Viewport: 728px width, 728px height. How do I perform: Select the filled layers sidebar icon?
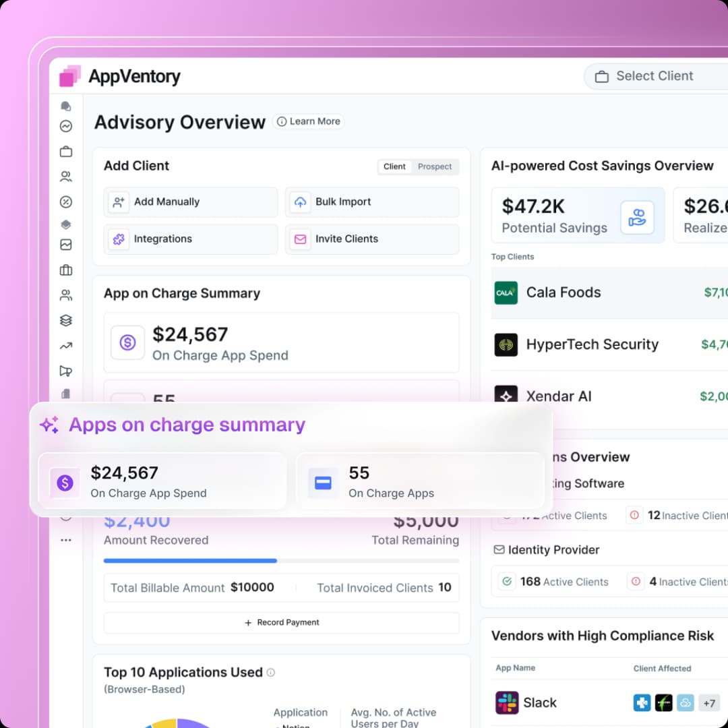pos(66,224)
